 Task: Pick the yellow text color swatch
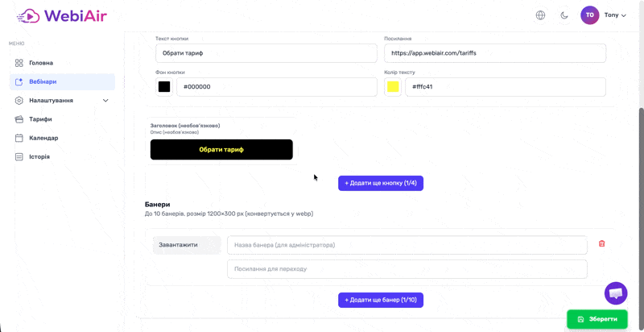coord(393,87)
